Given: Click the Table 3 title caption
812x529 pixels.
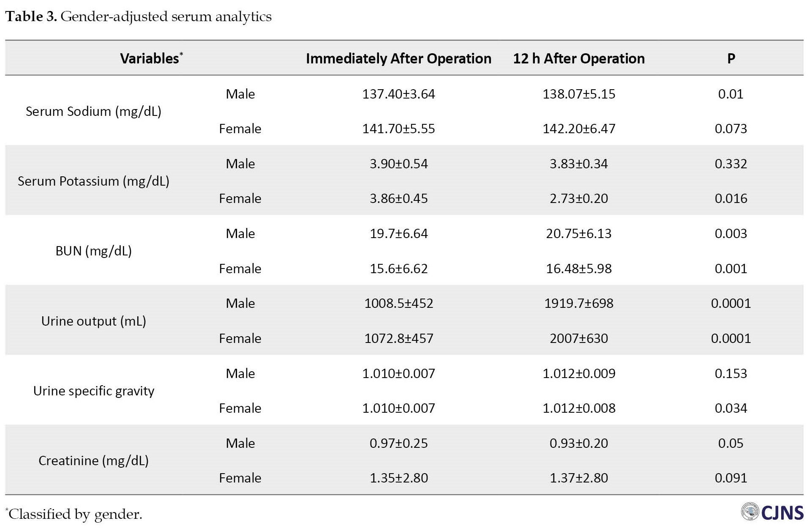Looking at the screenshot, I should tap(138, 16).
